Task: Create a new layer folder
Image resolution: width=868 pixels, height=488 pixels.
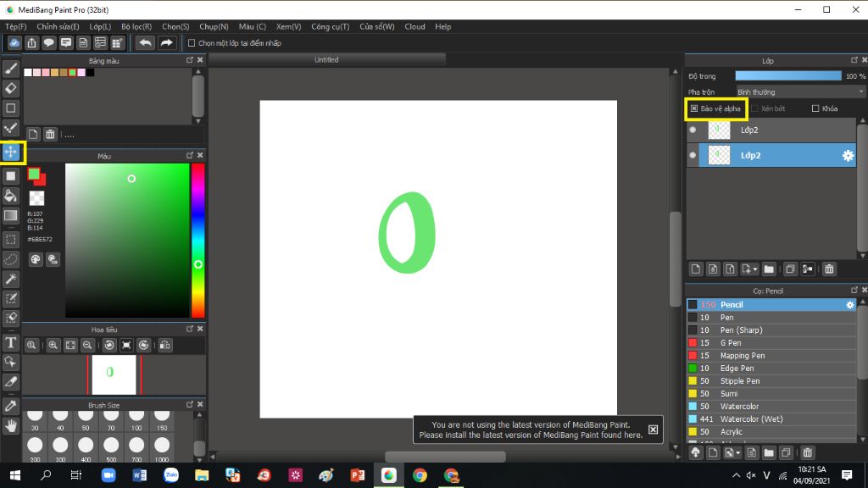Action: pos(769,269)
